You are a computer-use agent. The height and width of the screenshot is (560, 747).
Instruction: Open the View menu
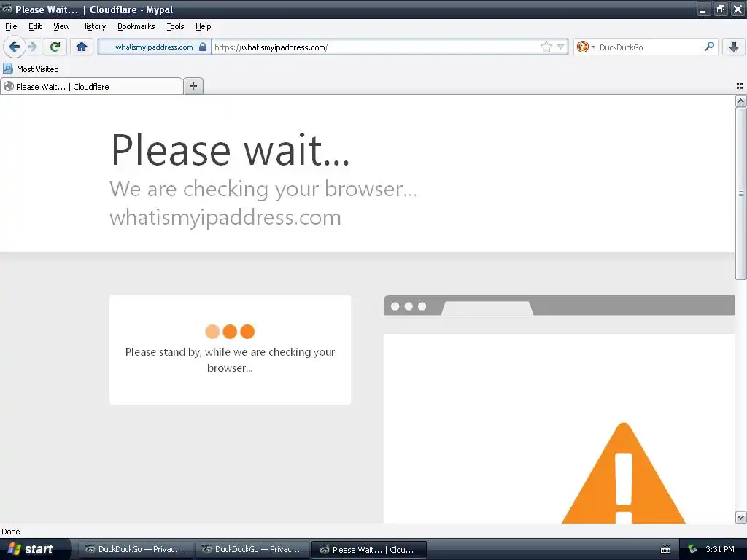tap(61, 26)
